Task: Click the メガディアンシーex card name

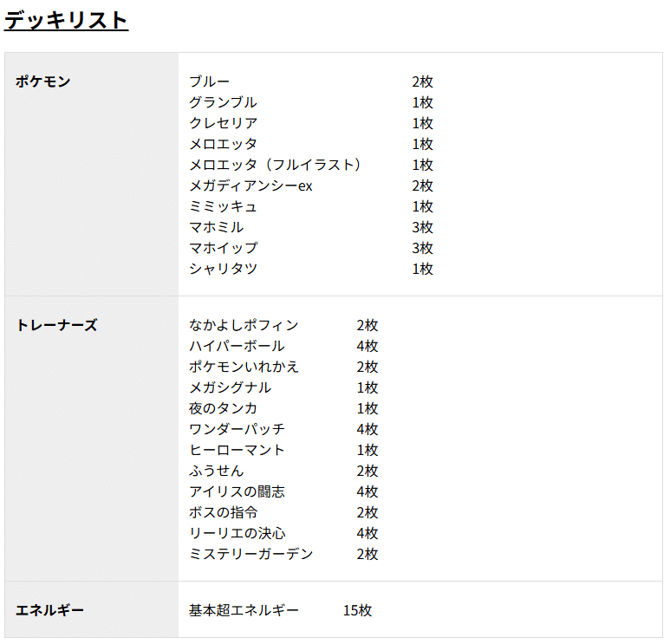Action: point(250,185)
